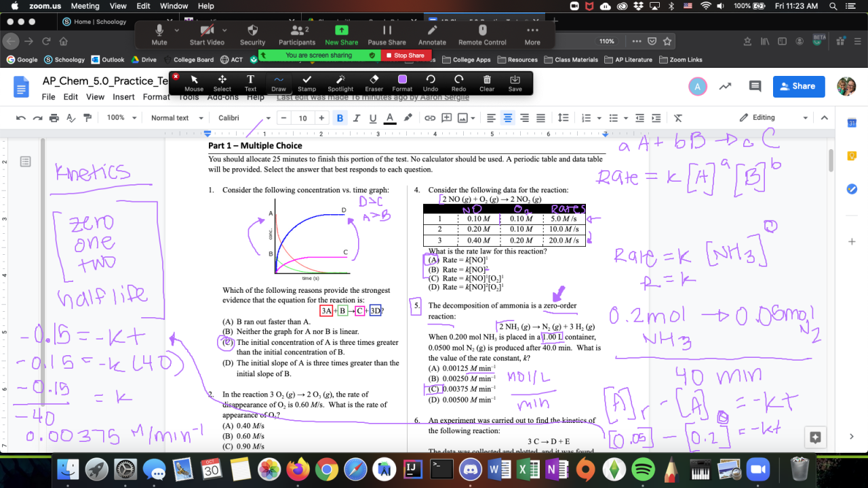Save the annotations

coord(515,83)
